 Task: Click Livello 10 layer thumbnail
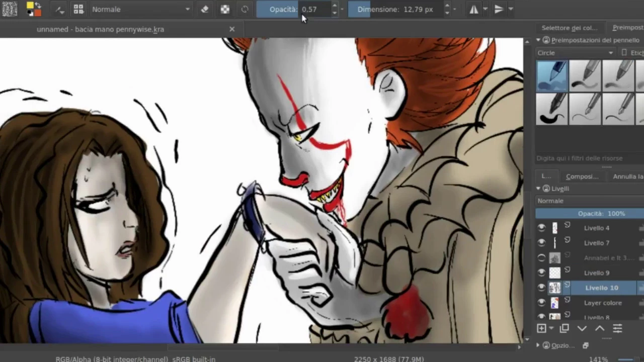point(555,288)
